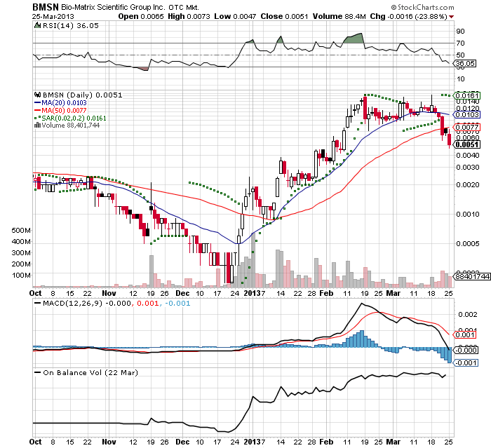The image size is (491, 448).
Task: Click the Close 0.0051 header value
Action: (284, 16)
